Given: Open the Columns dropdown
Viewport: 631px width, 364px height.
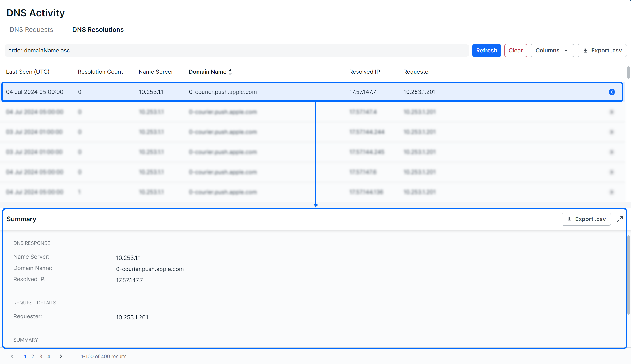Looking at the screenshot, I should pos(552,51).
